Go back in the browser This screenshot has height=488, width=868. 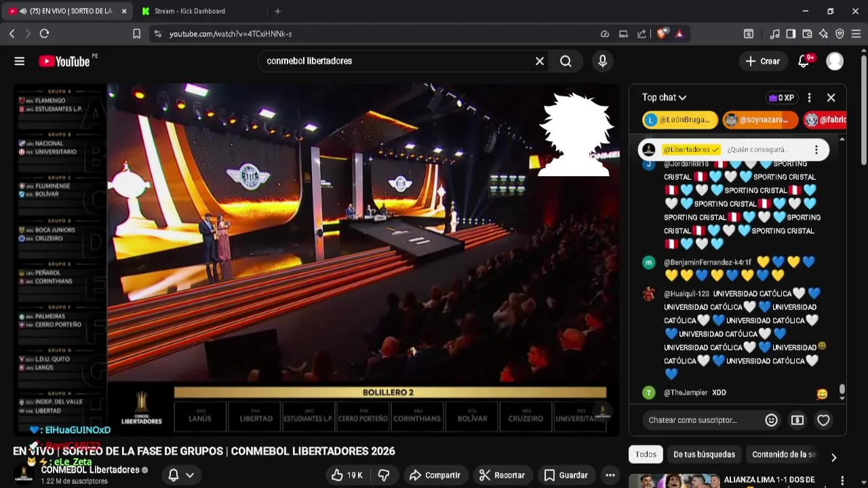pos(12,33)
